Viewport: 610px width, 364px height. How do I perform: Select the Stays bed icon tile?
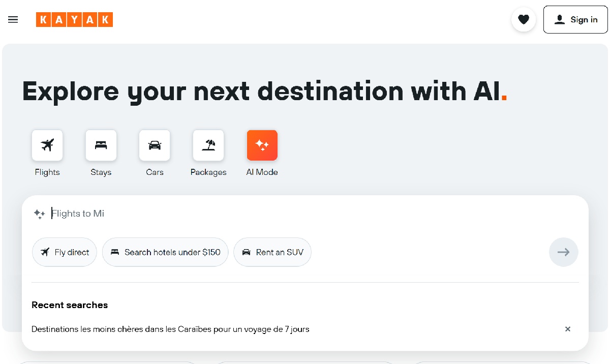[x=101, y=145]
